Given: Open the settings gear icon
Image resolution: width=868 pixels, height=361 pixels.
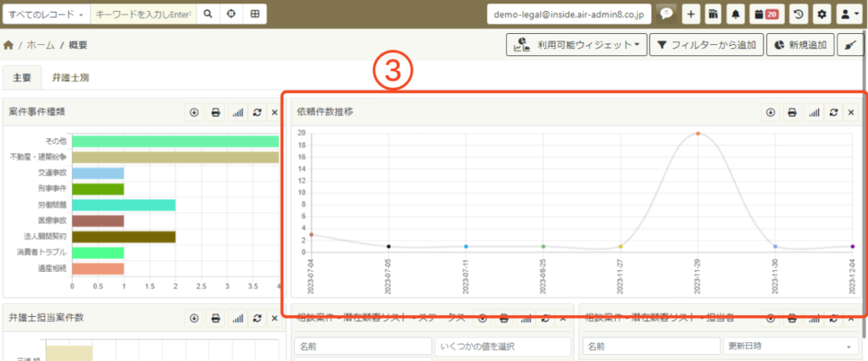Looking at the screenshot, I should click(x=821, y=14).
